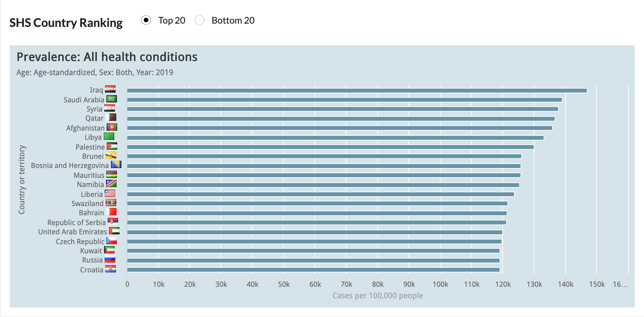Click the Iraq prevalence bar
This screenshot has width=644, height=317.
[357, 91]
